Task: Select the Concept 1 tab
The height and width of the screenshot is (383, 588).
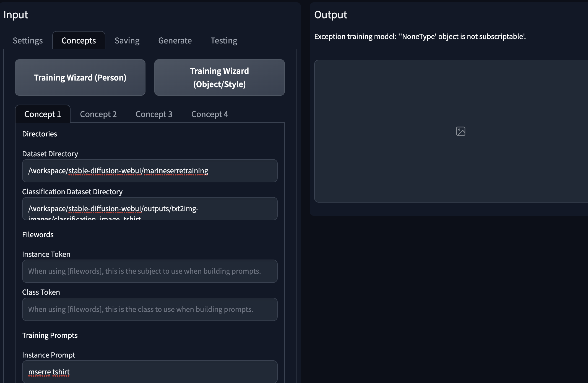Action: point(43,114)
